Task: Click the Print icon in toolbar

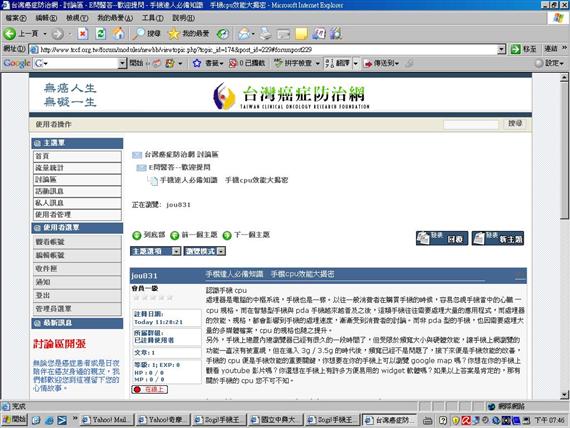Action: tap(266, 34)
